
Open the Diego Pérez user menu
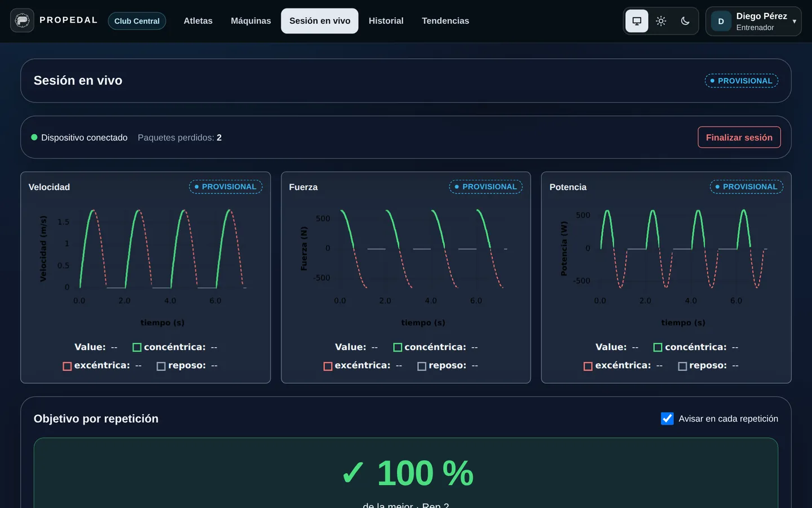coord(753,21)
